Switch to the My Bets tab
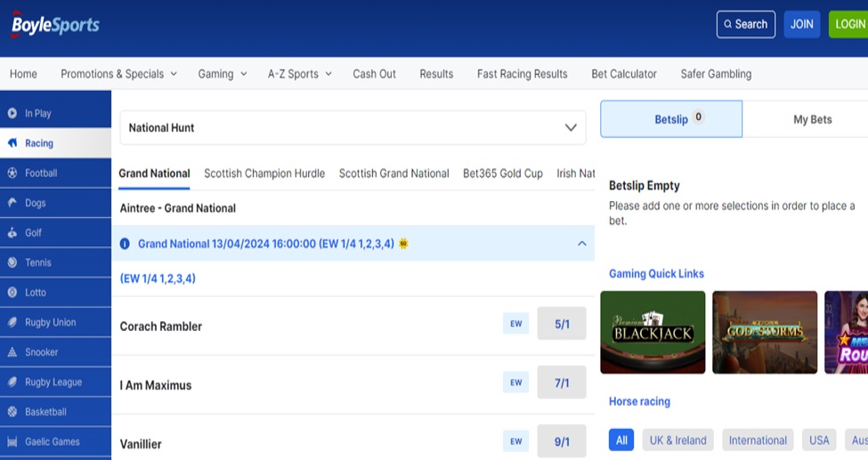 pos(812,119)
